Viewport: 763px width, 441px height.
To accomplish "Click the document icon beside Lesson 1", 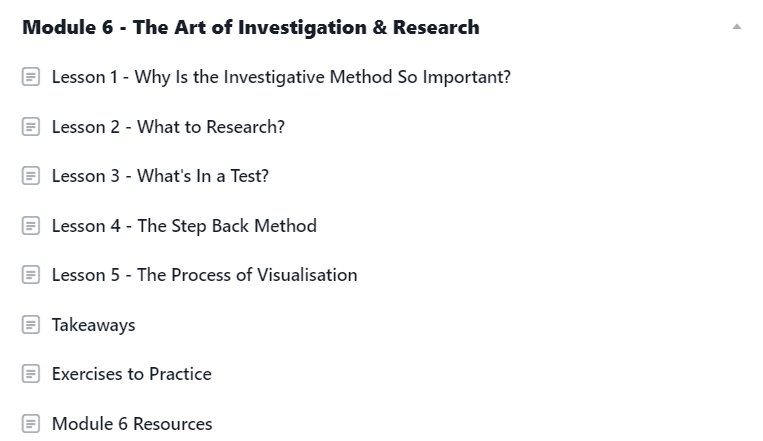I will pyautogui.click(x=31, y=77).
